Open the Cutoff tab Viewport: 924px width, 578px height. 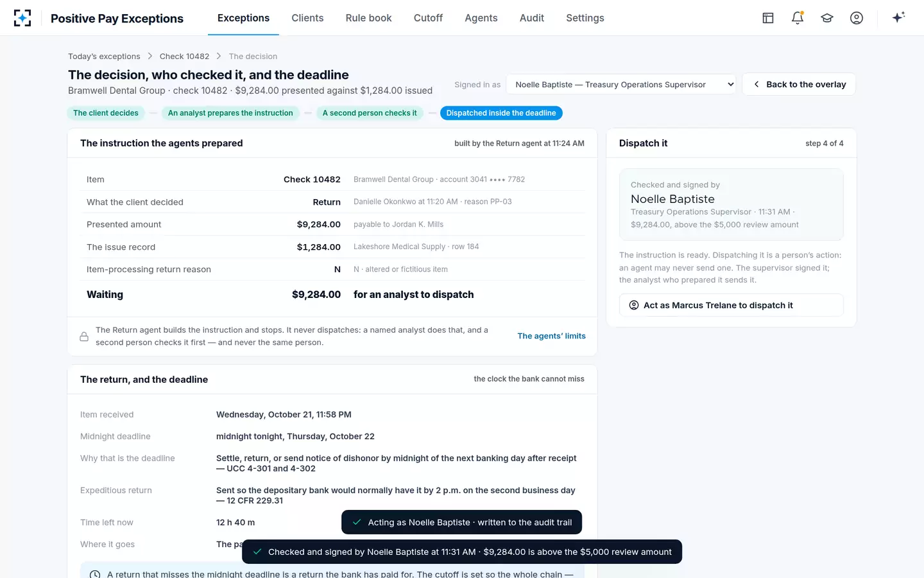(x=428, y=18)
